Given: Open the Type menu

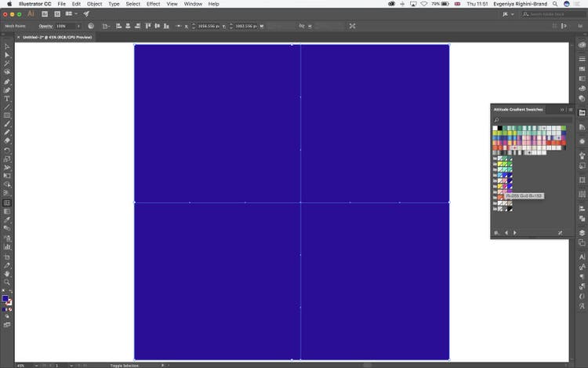Looking at the screenshot, I should point(114,4).
